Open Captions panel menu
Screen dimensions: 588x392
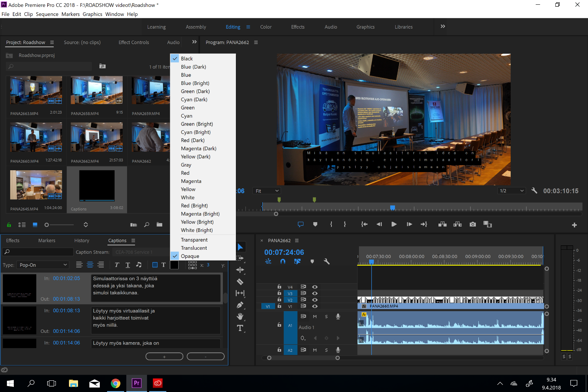coord(133,241)
